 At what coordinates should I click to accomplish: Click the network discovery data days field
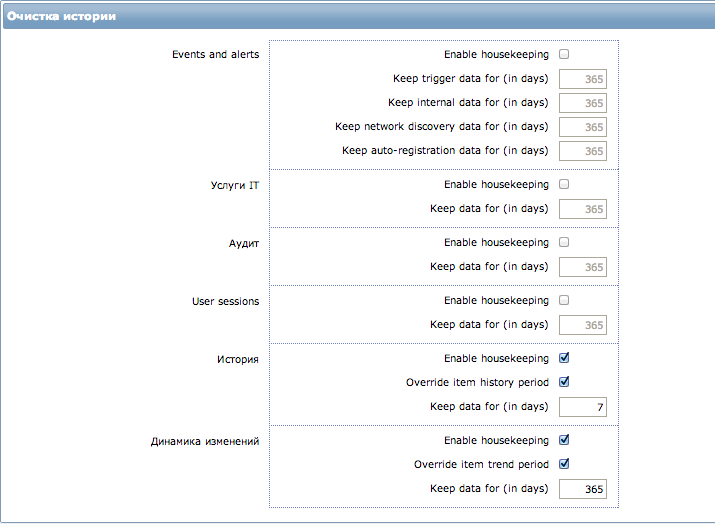point(583,127)
